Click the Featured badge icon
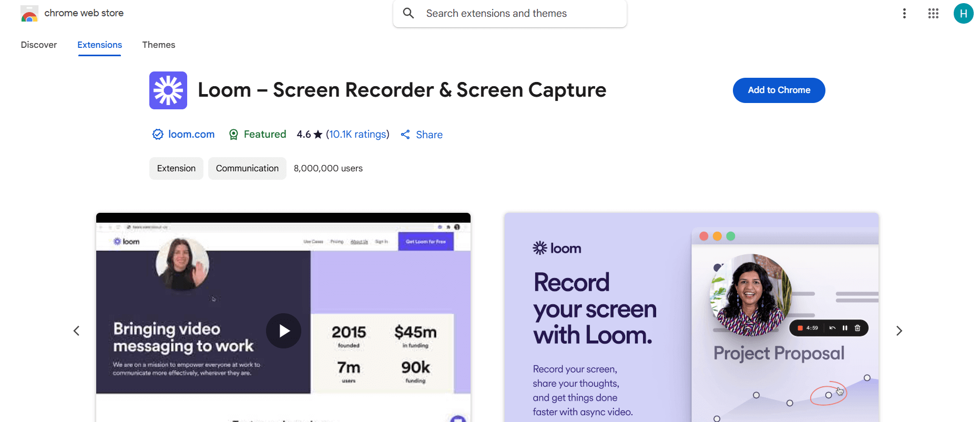 click(233, 135)
